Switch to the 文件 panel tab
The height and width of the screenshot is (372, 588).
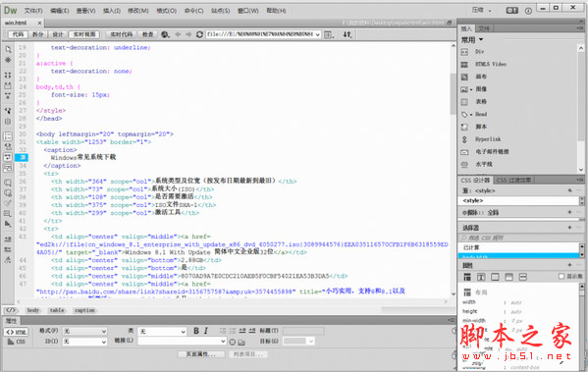click(484, 28)
